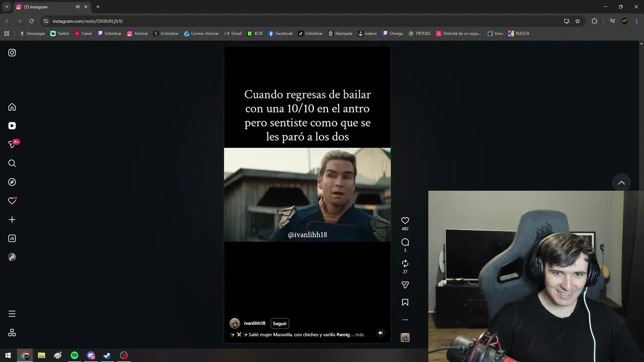Viewport: 644px width, 362px height.
Task: Open Messages icon with 9+ badge
Action: [x=12, y=144]
